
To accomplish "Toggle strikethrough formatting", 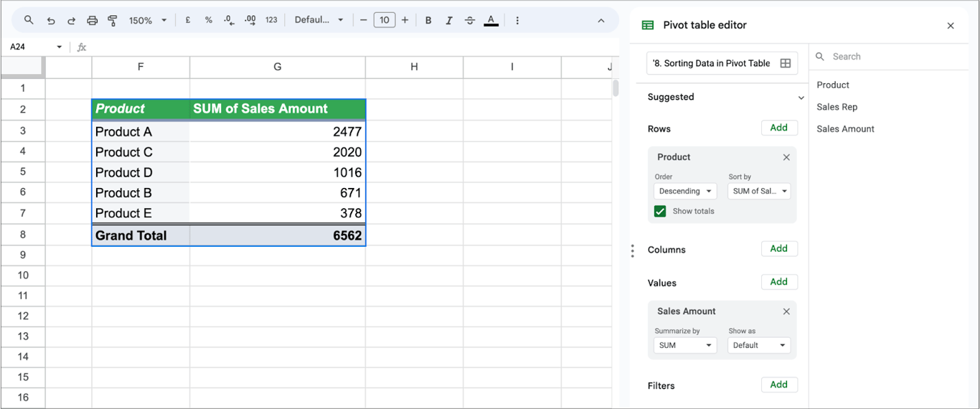I will pyautogui.click(x=470, y=20).
